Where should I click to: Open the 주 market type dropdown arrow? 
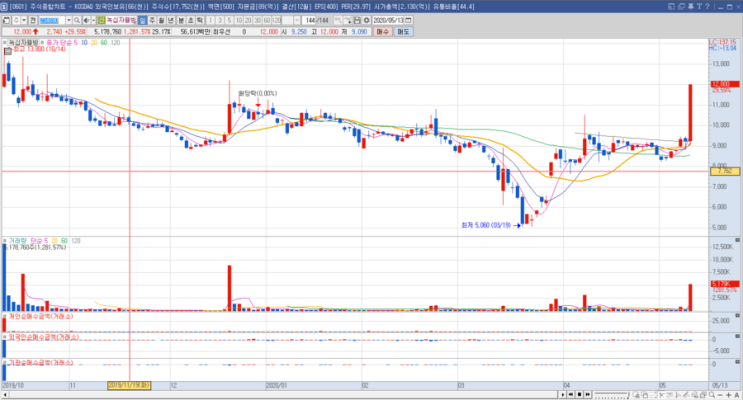pos(24,20)
